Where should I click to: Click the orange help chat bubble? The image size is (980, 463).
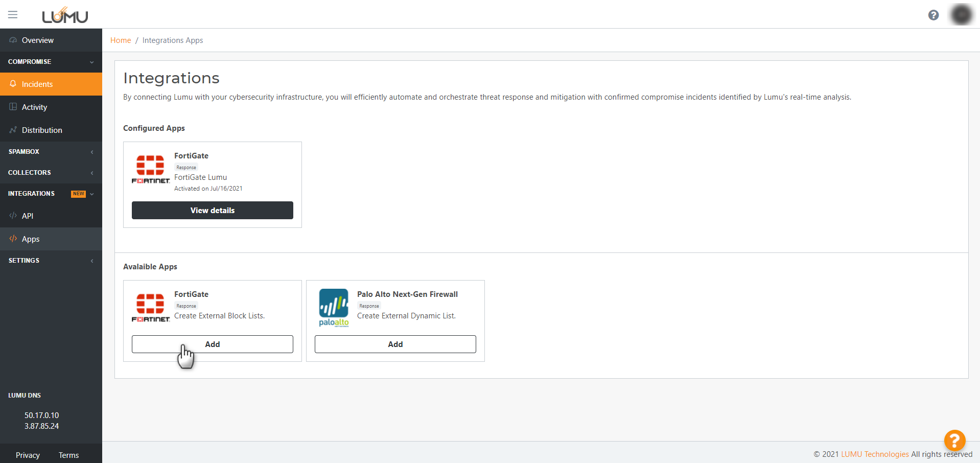(x=954, y=440)
